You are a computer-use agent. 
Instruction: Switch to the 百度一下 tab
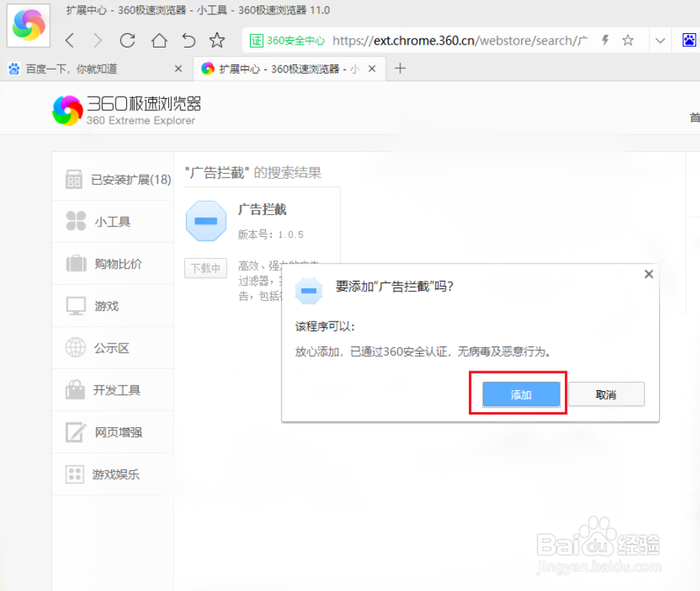[97, 69]
